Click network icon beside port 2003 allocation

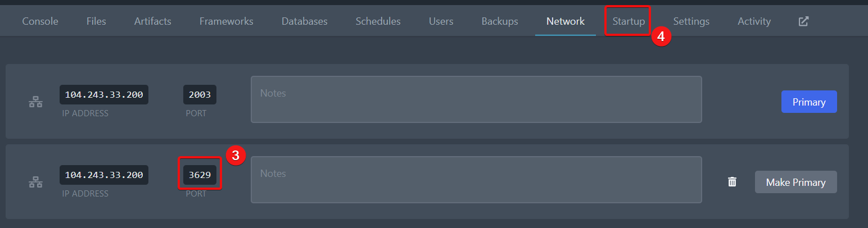(x=35, y=102)
